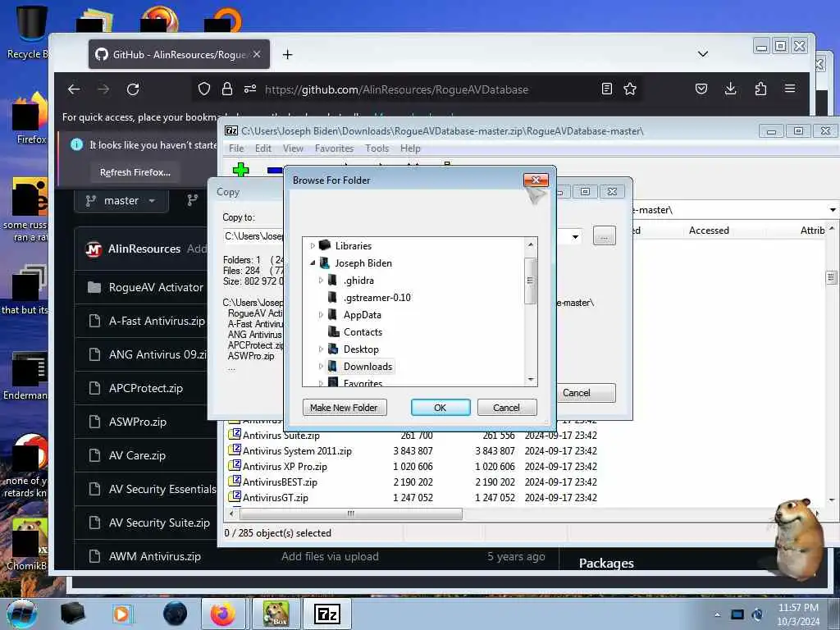Click 7-Zip icon in taskbar
Screen dimensions: 840x630
(x=326, y=614)
